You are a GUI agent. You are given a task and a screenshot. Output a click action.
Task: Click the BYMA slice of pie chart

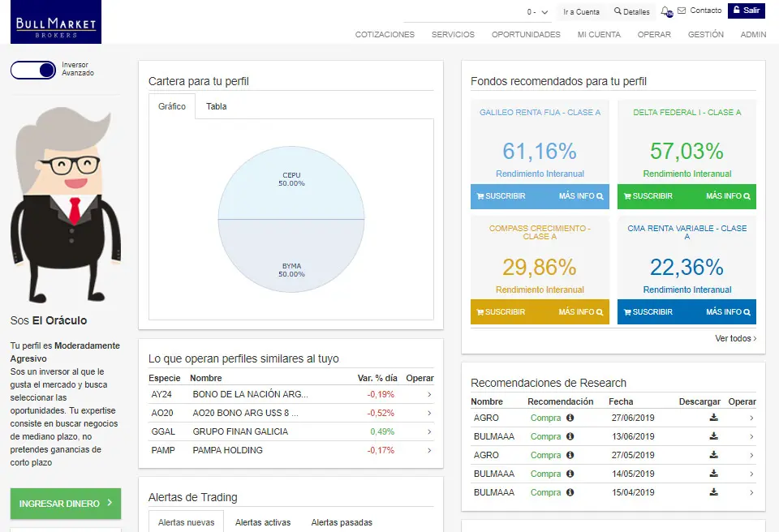(x=291, y=255)
